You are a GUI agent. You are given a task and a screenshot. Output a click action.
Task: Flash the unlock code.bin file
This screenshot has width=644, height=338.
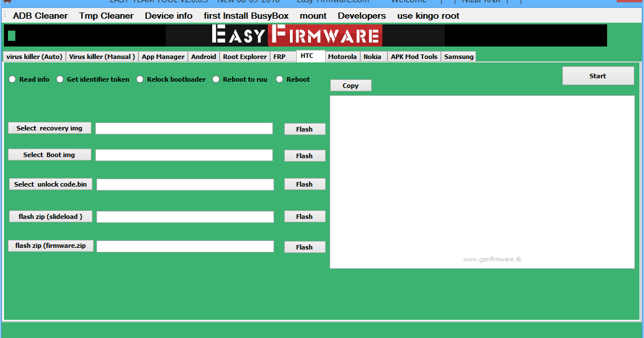pos(305,184)
